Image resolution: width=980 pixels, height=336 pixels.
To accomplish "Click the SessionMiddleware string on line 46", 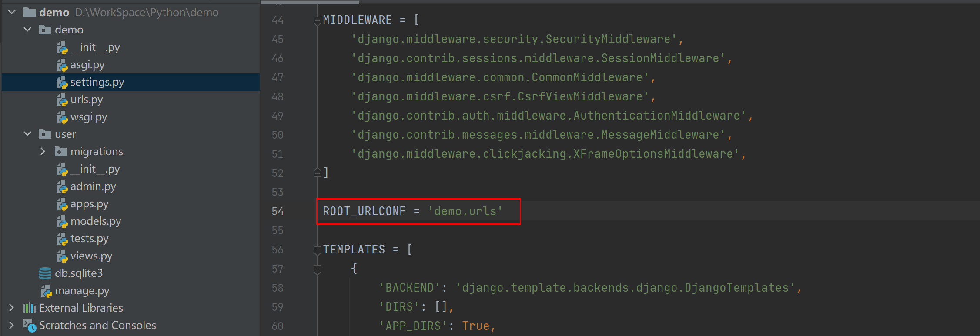I will pyautogui.click(x=538, y=58).
